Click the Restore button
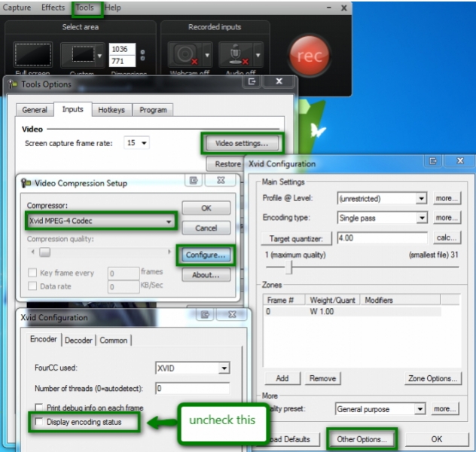Screen dimensions: 476x452 click(225, 164)
